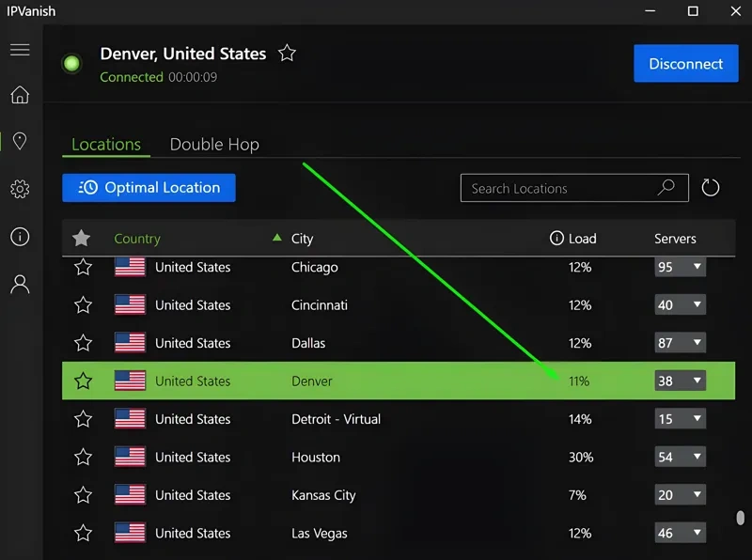752x560 pixels.
Task: Toggle favorite star for Houston
Action: coord(84,458)
